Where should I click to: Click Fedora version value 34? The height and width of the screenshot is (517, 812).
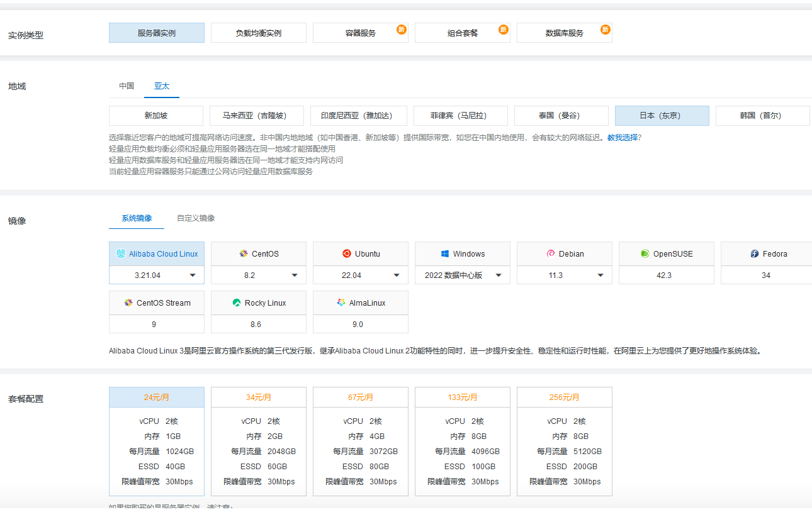[766, 275]
